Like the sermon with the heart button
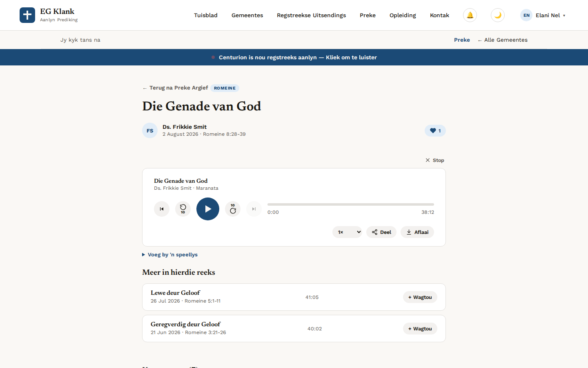The height and width of the screenshot is (368, 588). (x=435, y=131)
